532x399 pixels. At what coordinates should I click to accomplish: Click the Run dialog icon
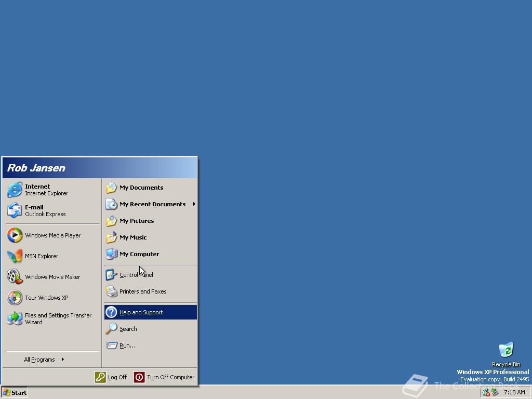click(x=111, y=345)
